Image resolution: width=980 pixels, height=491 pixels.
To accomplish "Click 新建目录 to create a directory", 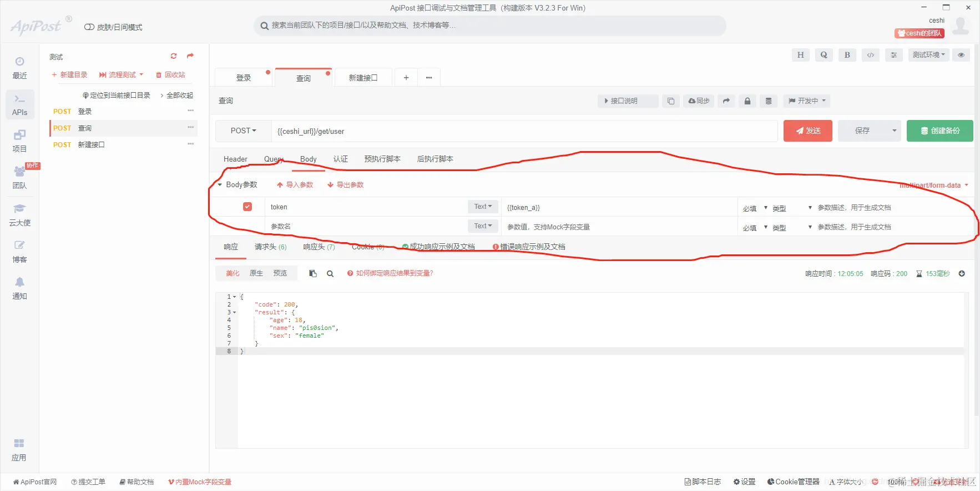I will [69, 75].
